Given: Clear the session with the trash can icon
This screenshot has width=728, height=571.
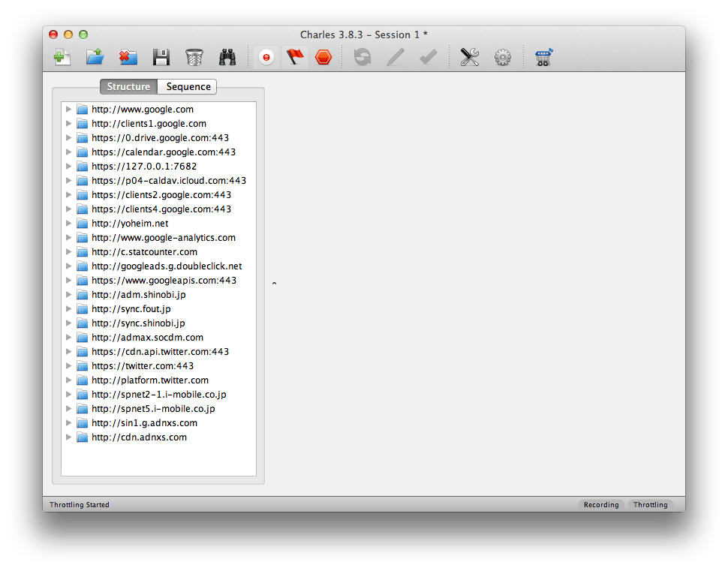Looking at the screenshot, I should coord(194,57).
